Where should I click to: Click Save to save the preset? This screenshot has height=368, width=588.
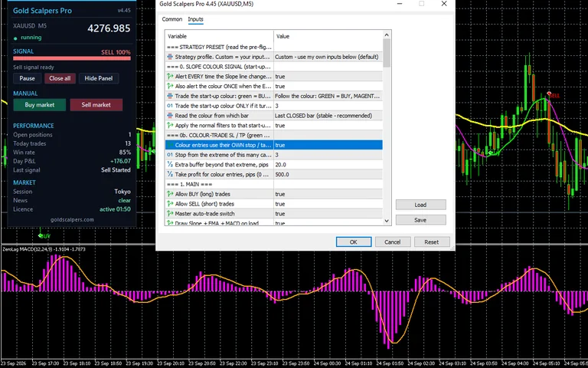421,220
